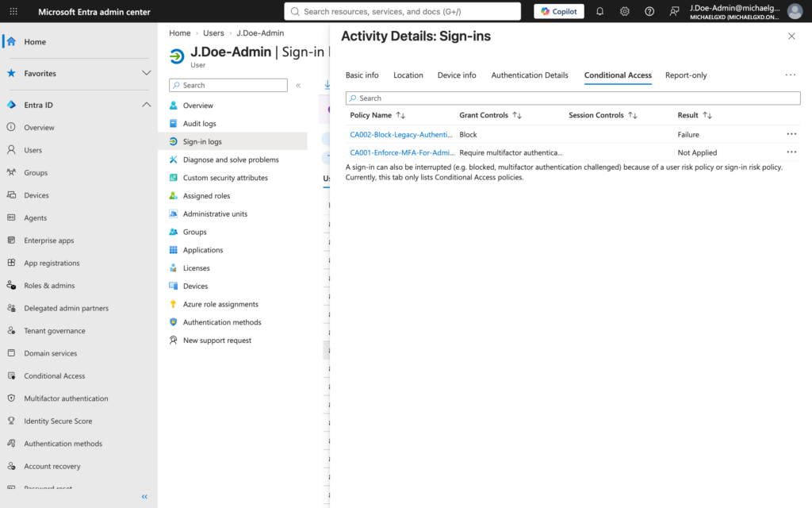The image size is (812, 508).
Task: Switch to the Report-only tab
Action: (x=686, y=75)
